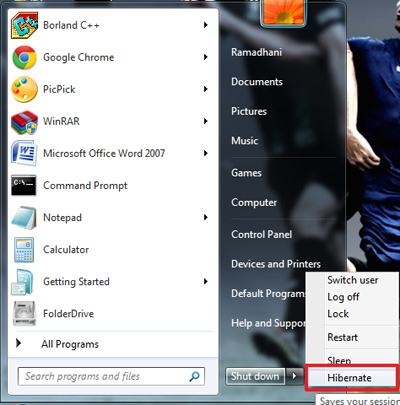The height and width of the screenshot is (405, 400).
Task: Choose Restart in power menu
Action: click(343, 337)
